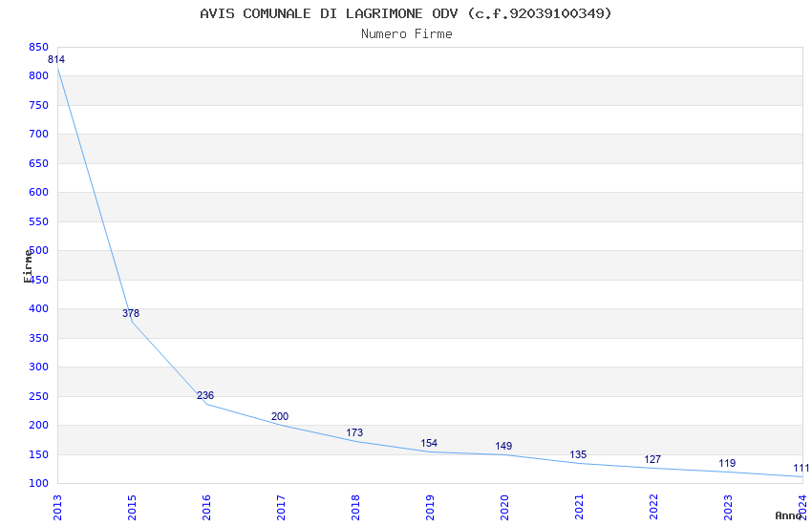Click the Anno x-axis title
Viewport: 812px width, 525px height.
click(788, 515)
